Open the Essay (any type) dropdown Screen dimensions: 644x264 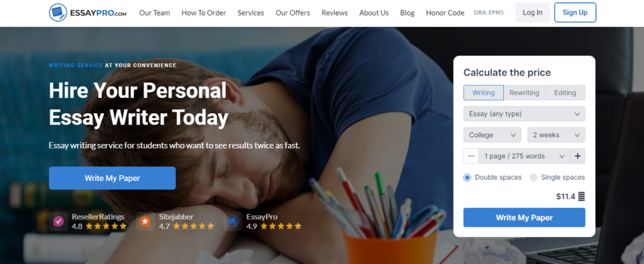click(524, 114)
